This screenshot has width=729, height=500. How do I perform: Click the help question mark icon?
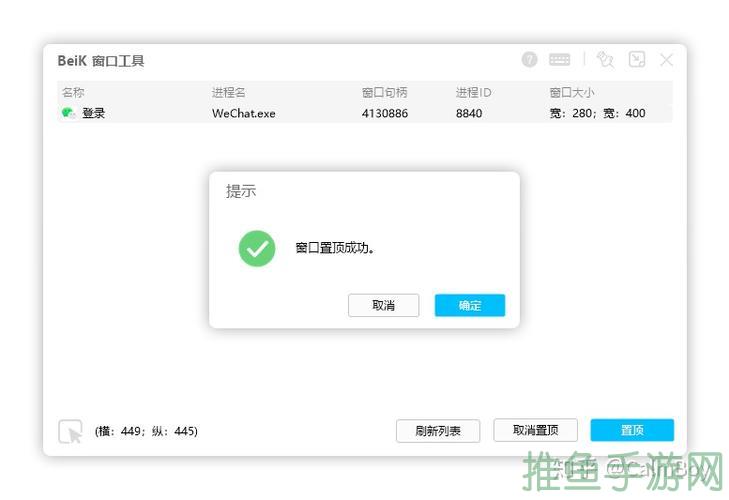(x=530, y=60)
